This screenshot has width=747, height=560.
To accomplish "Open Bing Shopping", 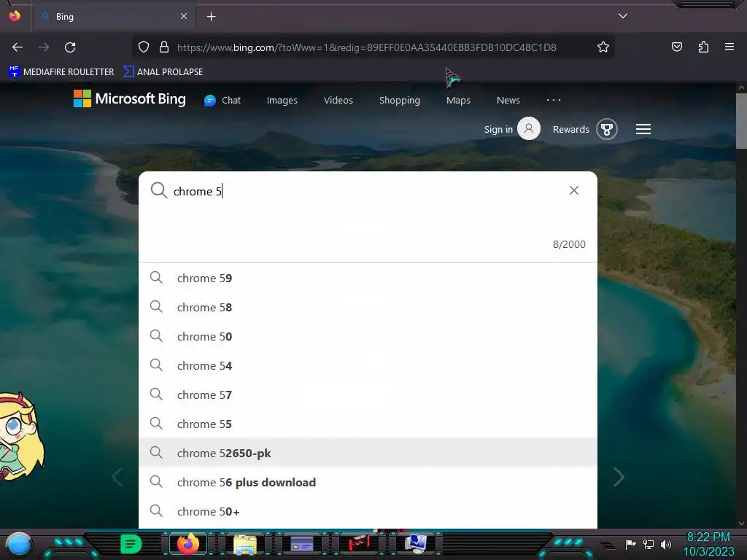I will [400, 101].
